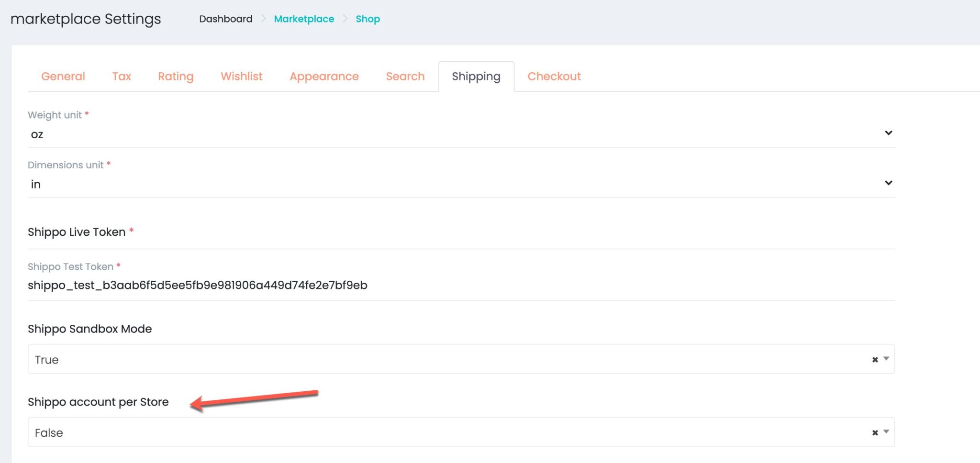Open Shippo Sandbox Mode dropdown arrow
Viewport: 980px width, 463px height.
[886, 359]
